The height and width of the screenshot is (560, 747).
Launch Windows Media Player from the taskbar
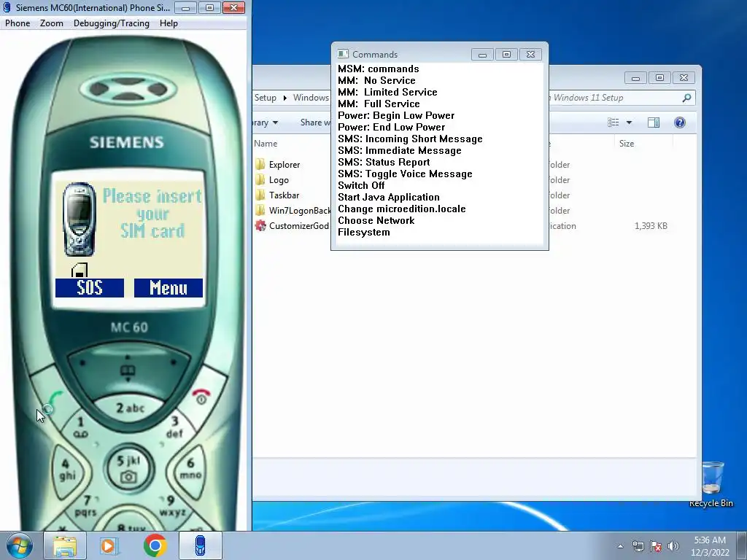[109, 545]
